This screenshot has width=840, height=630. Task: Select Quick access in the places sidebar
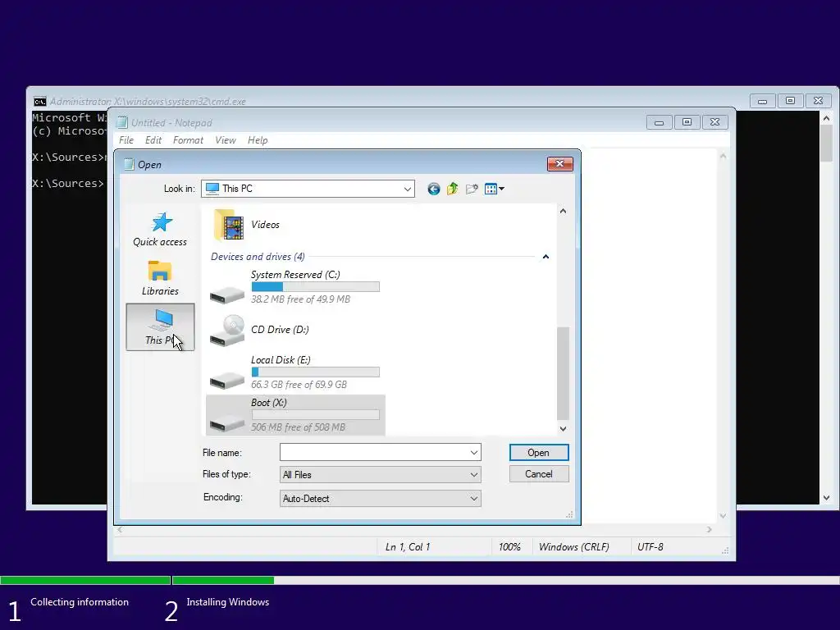pos(160,230)
